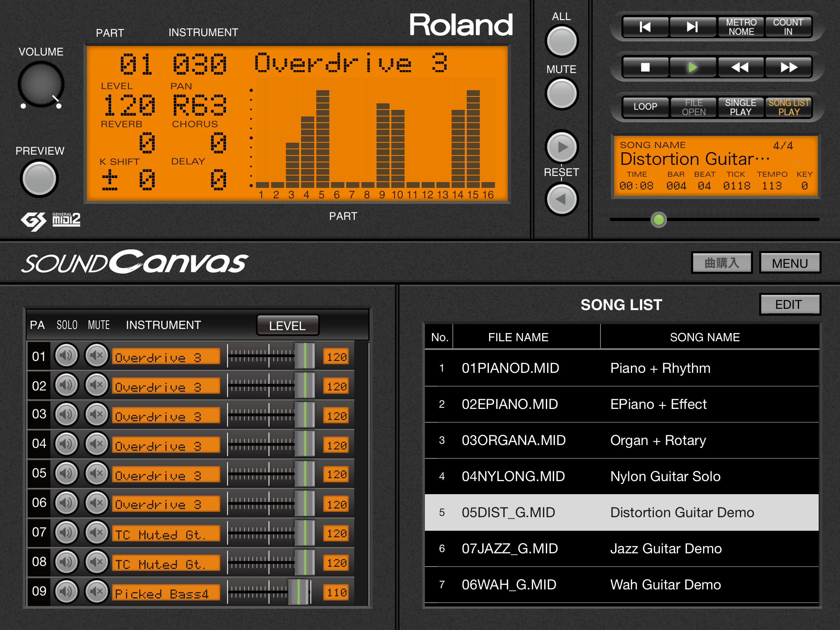This screenshot has height=630, width=840.
Task: Adjust the VOLUME knob
Action: [41, 84]
